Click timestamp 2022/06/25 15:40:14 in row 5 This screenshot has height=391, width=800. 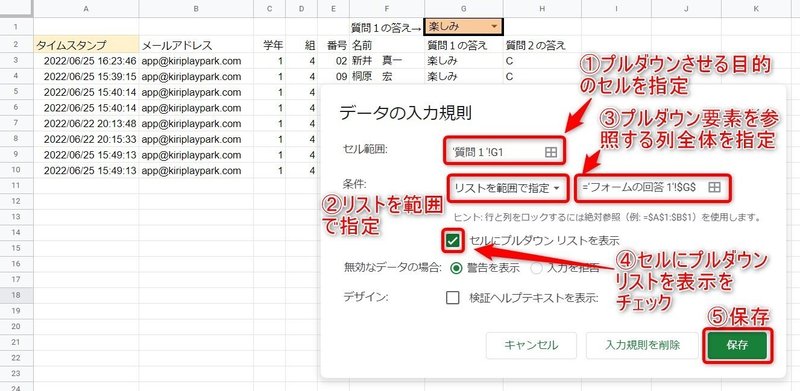tap(86, 92)
